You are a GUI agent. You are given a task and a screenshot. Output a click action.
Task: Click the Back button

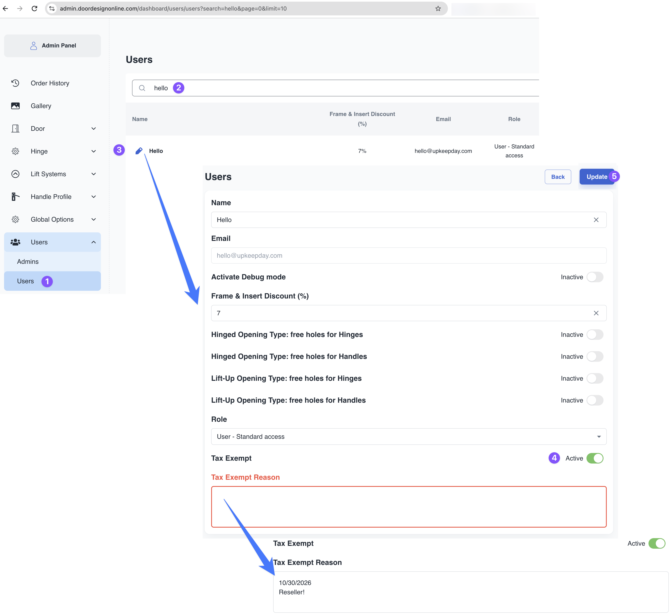coord(558,177)
